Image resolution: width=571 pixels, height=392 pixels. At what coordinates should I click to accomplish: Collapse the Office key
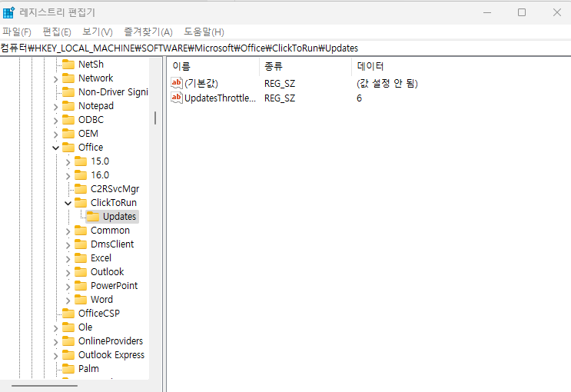click(55, 148)
